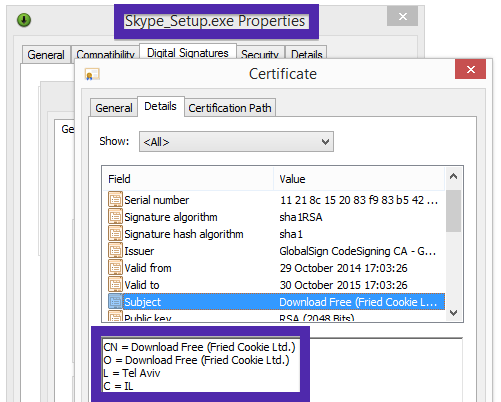The image size is (501, 402).
Task: Click the field list scroll up arrow
Action: point(453,177)
